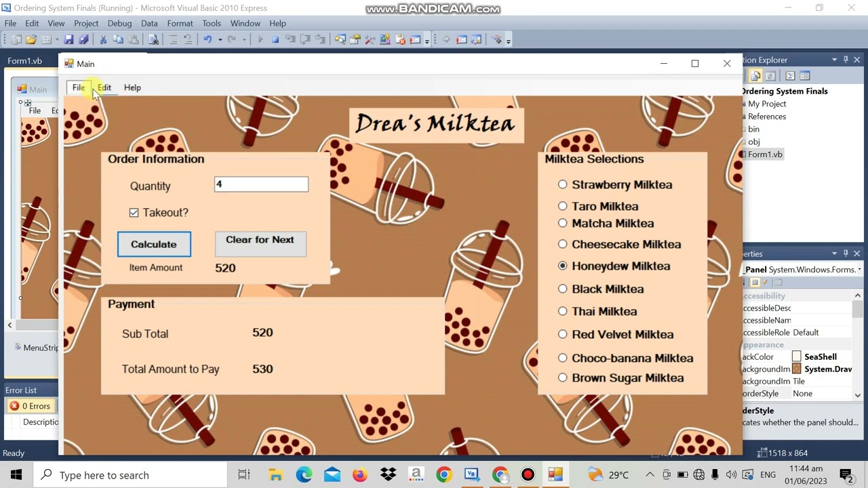
Task: Open Solution Explorer window position dropdown arrow
Action: [x=834, y=60]
